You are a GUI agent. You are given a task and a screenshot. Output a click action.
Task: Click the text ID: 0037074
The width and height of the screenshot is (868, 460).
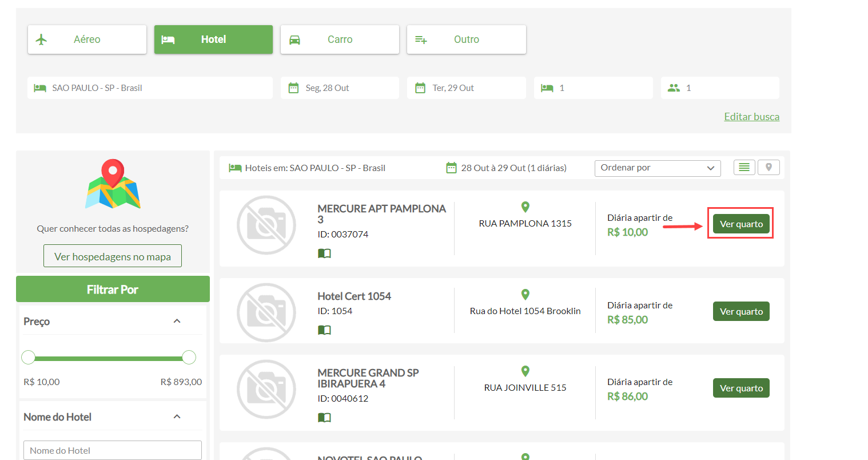[343, 235]
